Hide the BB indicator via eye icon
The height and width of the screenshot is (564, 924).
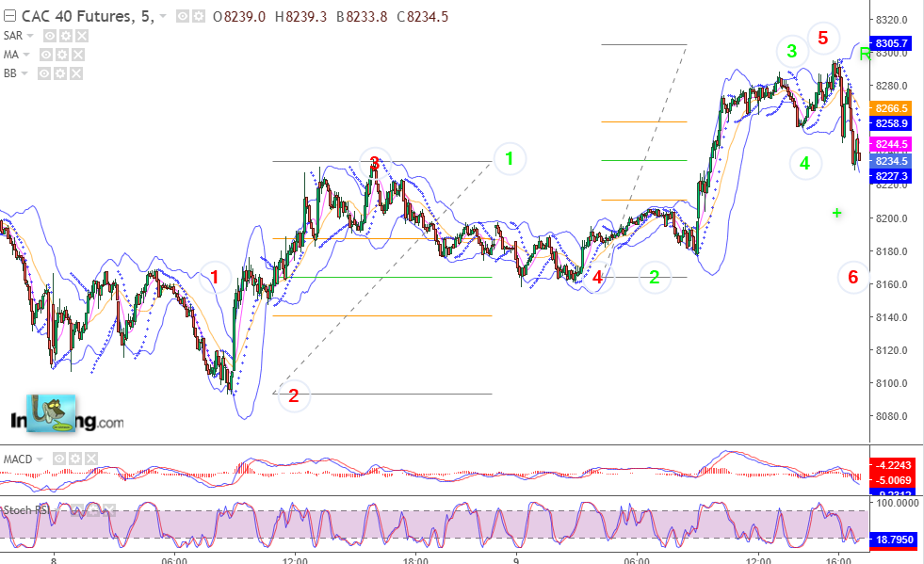click(44, 73)
